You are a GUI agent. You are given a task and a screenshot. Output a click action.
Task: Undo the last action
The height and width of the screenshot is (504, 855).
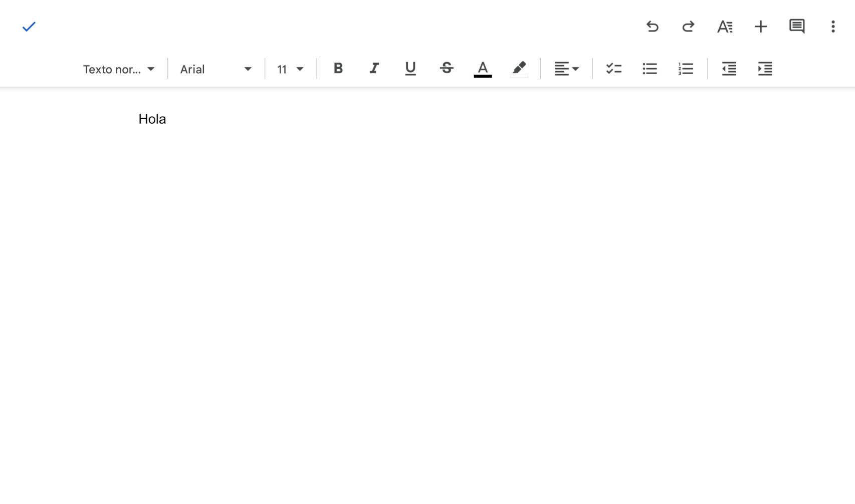point(652,27)
